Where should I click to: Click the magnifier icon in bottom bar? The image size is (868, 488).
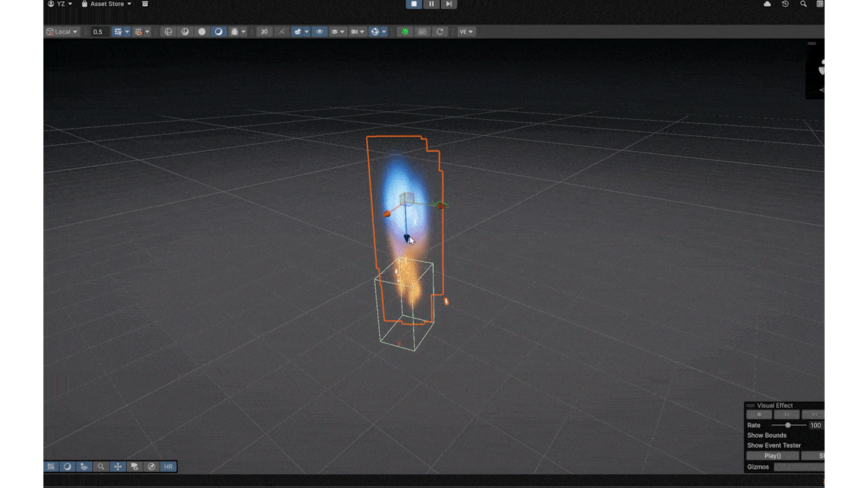(101, 466)
